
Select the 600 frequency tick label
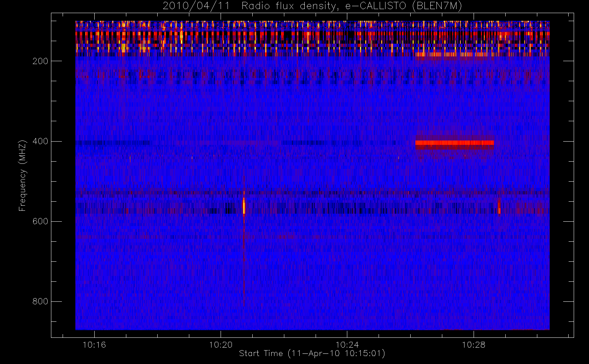click(x=40, y=221)
